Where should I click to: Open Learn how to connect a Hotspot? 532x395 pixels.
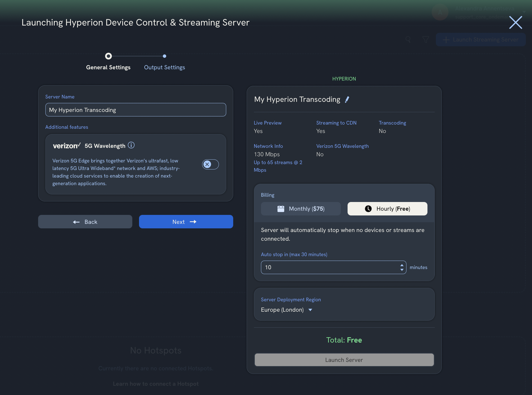156,383
